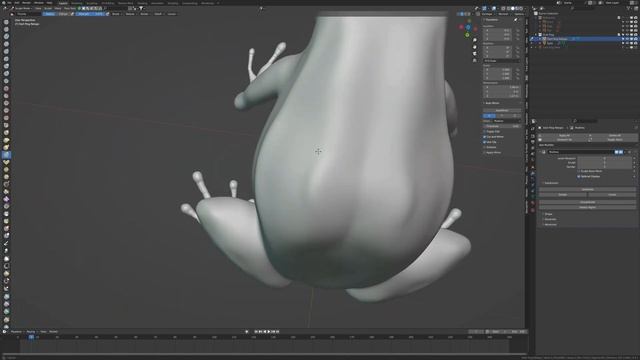Open the Tool tab icon in Properties
This screenshot has width=640, height=360.
[533, 128]
